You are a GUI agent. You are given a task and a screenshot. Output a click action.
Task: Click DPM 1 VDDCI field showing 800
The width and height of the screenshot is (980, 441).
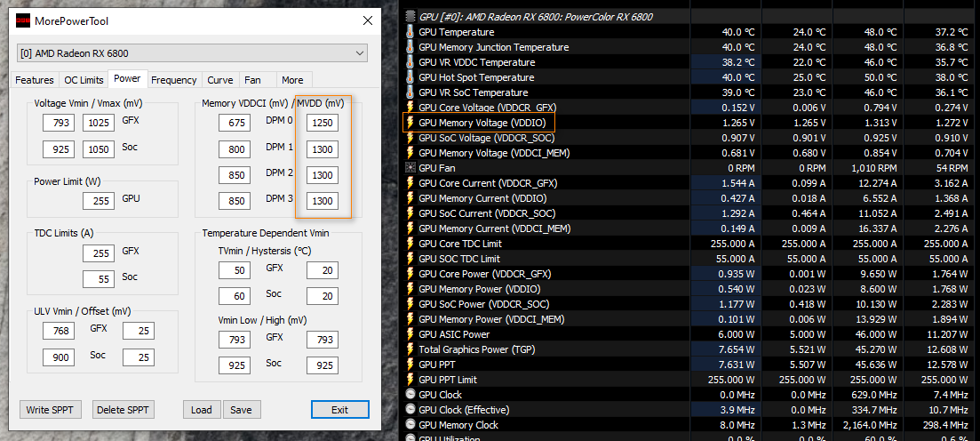(x=235, y=148)
